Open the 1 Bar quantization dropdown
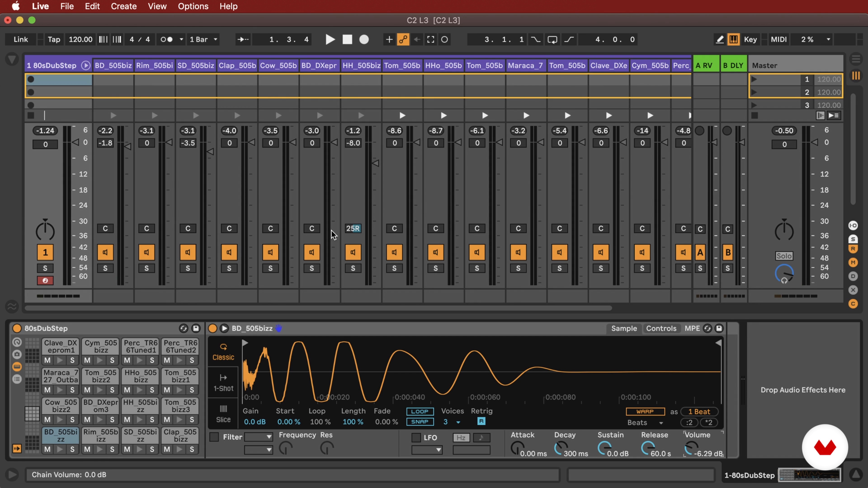This screenshot has width=868, height=488. point(203,39)
